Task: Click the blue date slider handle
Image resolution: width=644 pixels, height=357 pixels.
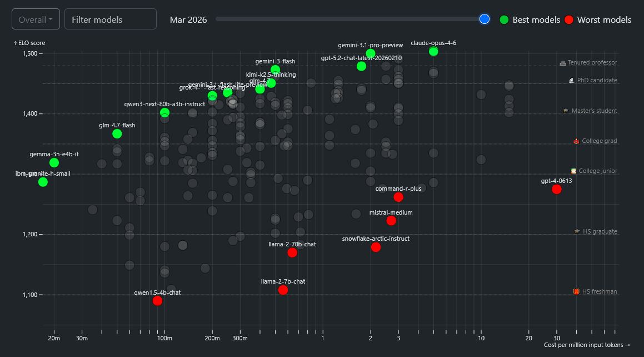Action: point(484,19)
